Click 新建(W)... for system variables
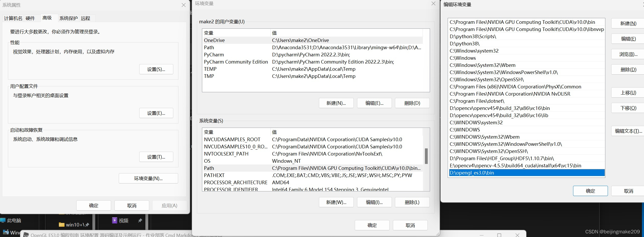The image size is (644, 237). (x=336, y=202)
